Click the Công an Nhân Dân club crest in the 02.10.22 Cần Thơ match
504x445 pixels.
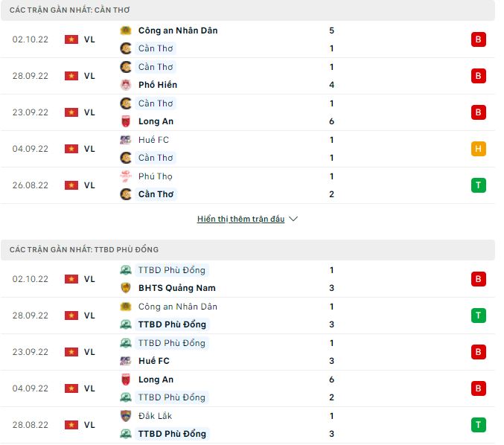126,31
